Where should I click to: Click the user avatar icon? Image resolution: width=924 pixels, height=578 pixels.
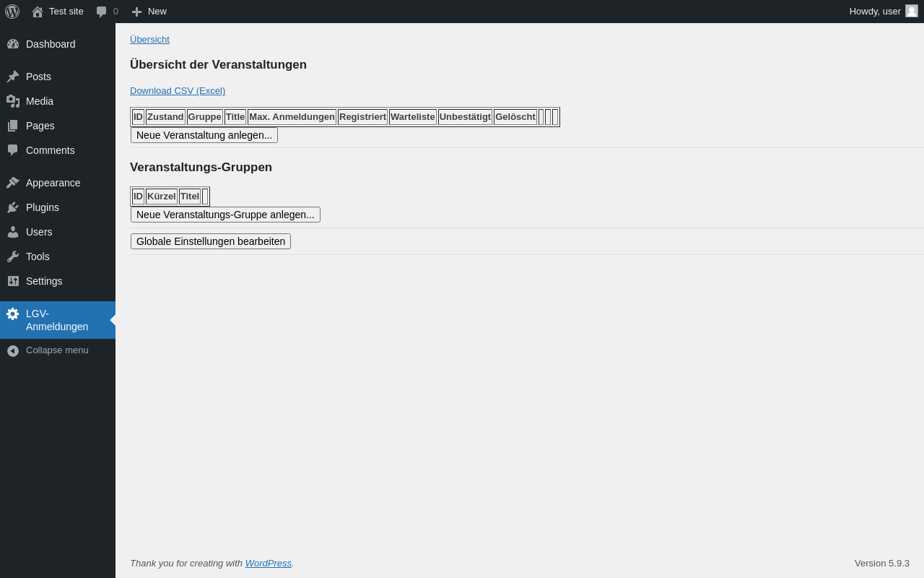pyautogui.click(x=912, y=11)
